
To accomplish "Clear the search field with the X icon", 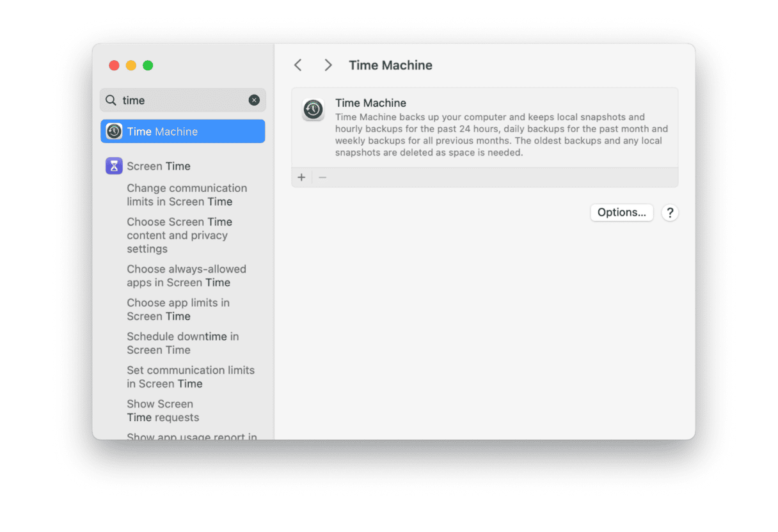I will [254, 100].
